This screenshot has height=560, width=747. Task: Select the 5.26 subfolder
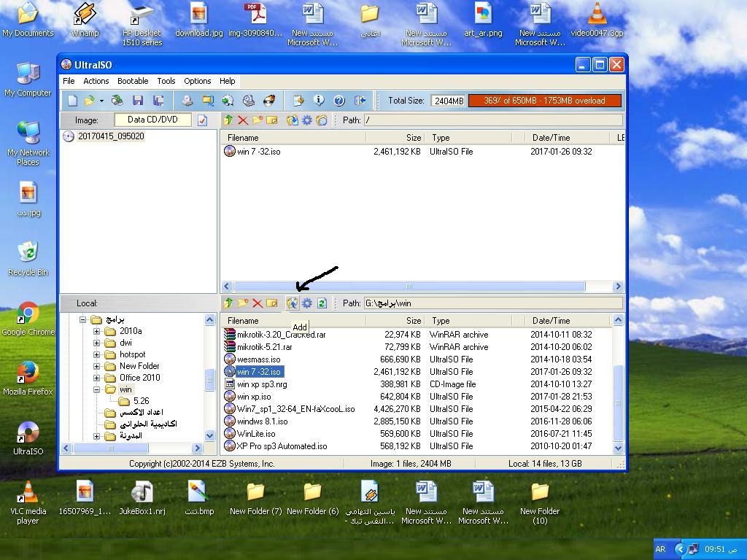click(141, 401)
